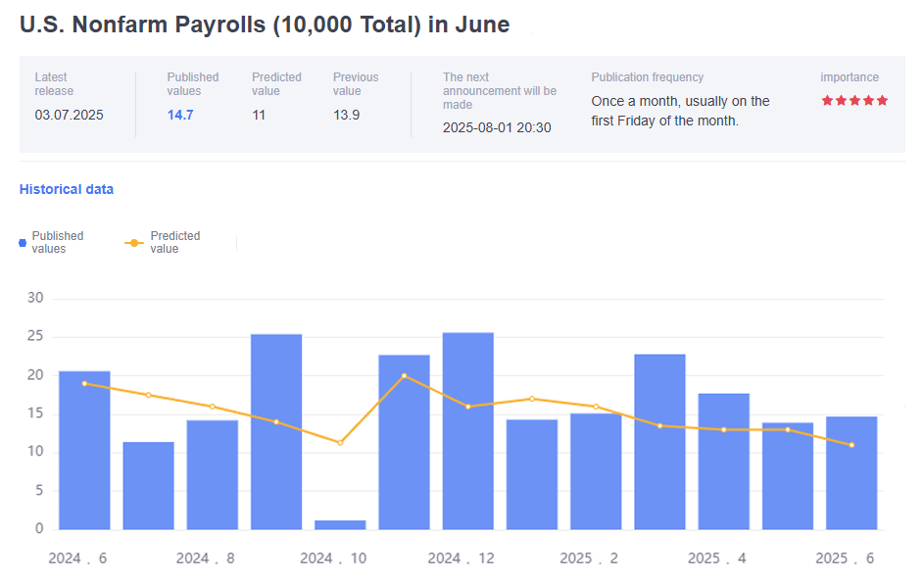Click the 2024.10 x-axis label
The width and height of the screenshot is (924, 581).
coord(333,558)
